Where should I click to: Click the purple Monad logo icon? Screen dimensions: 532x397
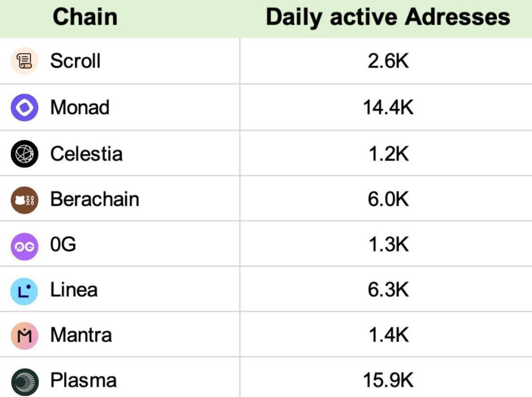[x=24, y=107]
